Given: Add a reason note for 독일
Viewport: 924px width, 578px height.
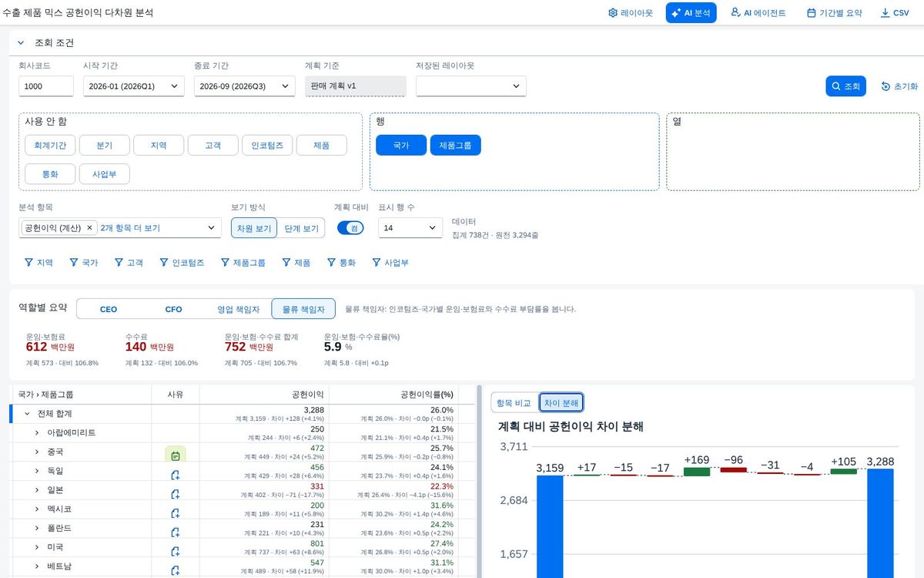Looking at the screenshot, I should click(x=176, y=475).
